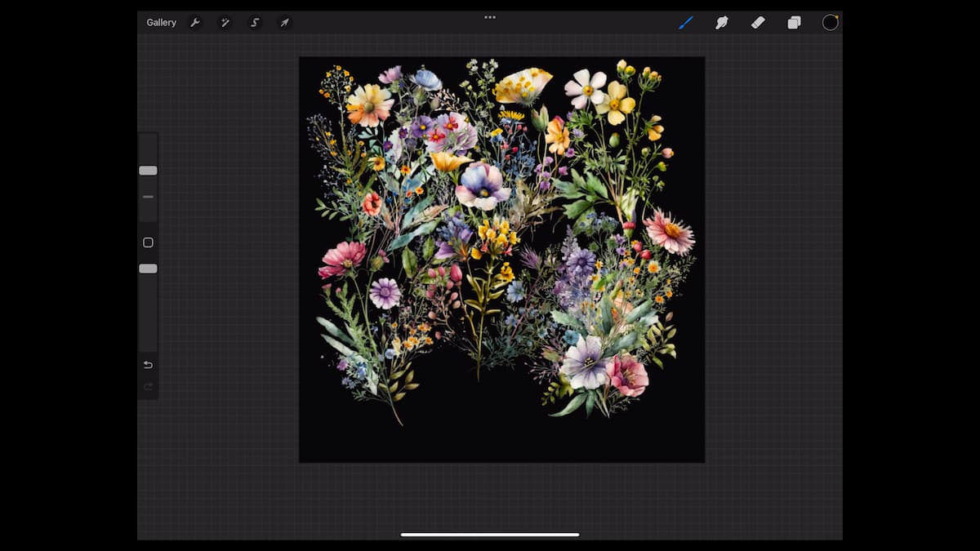Open the Layers panel
The width and height of the screenshot is (980, 551).
[x=794, y=23]
